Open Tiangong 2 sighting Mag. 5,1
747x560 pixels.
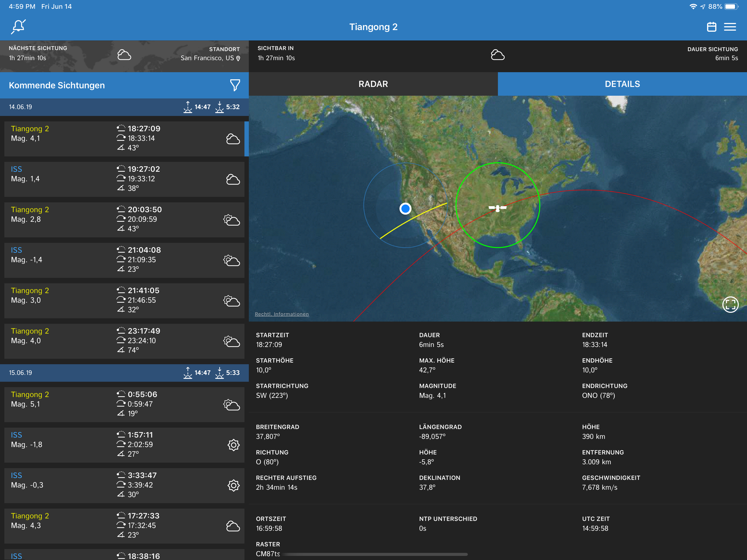click(124, 405)
